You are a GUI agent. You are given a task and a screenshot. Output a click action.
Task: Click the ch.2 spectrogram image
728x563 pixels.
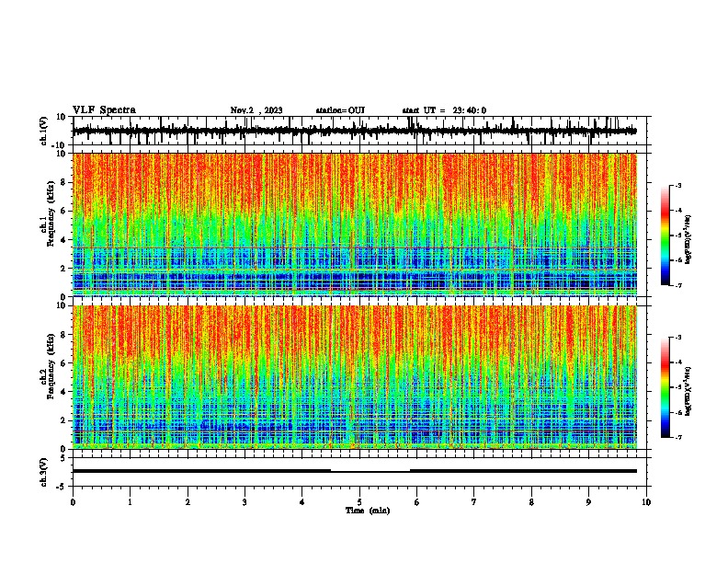pos(354,377)
